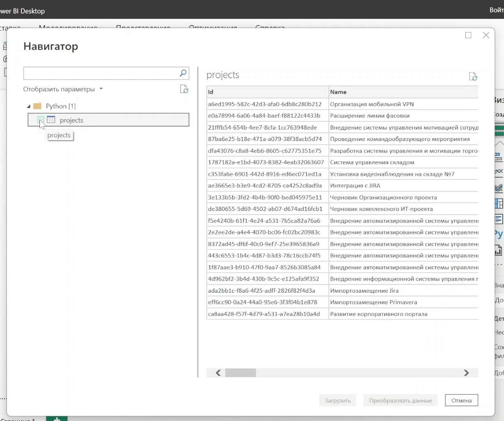504x421 pixels.
Task: Click Id cell eff6cc90-0a24-44a0-95e6-3f3f04b1e878
Action: (267, 302)
